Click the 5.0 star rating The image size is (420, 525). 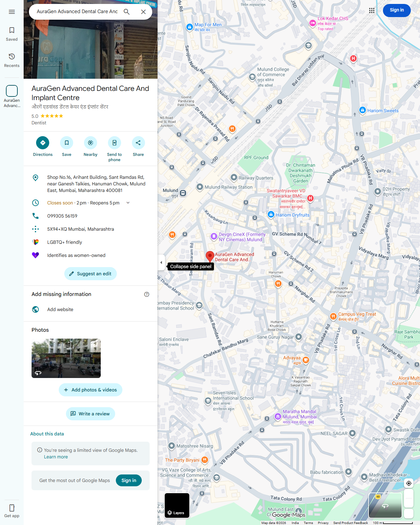pos(47,116)
